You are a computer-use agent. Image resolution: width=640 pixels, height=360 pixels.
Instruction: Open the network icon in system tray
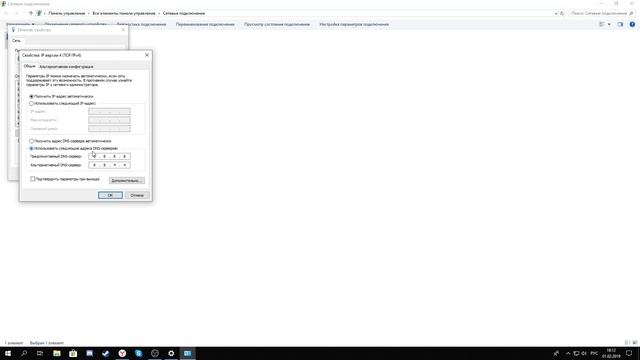(576, 353)
